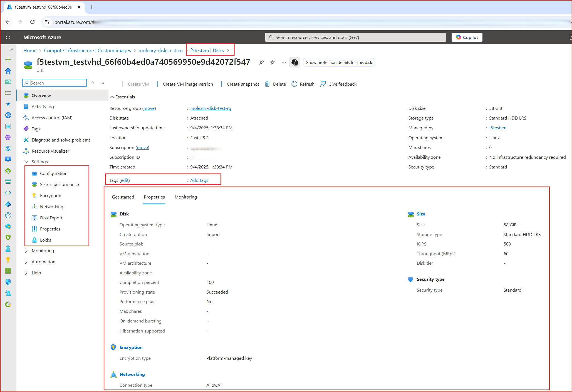Click Add tags
Image resolution: width=572 pixels, height=392 pixels.
coord(199,180)
